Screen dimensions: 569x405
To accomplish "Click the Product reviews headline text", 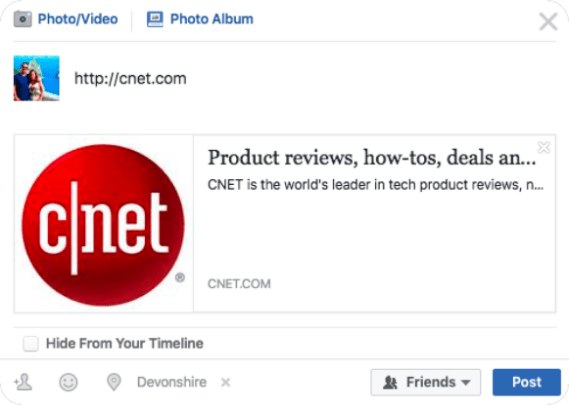I will coord(371,158).
